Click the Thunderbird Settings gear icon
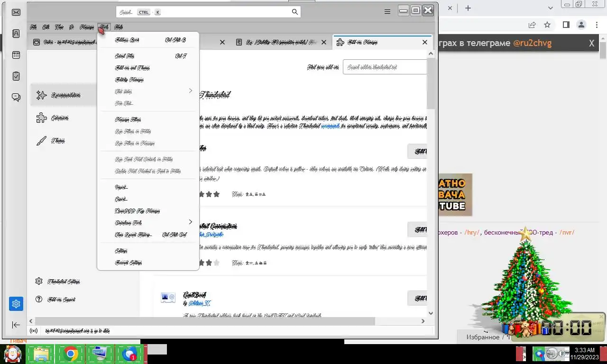 tap(39, 281)
